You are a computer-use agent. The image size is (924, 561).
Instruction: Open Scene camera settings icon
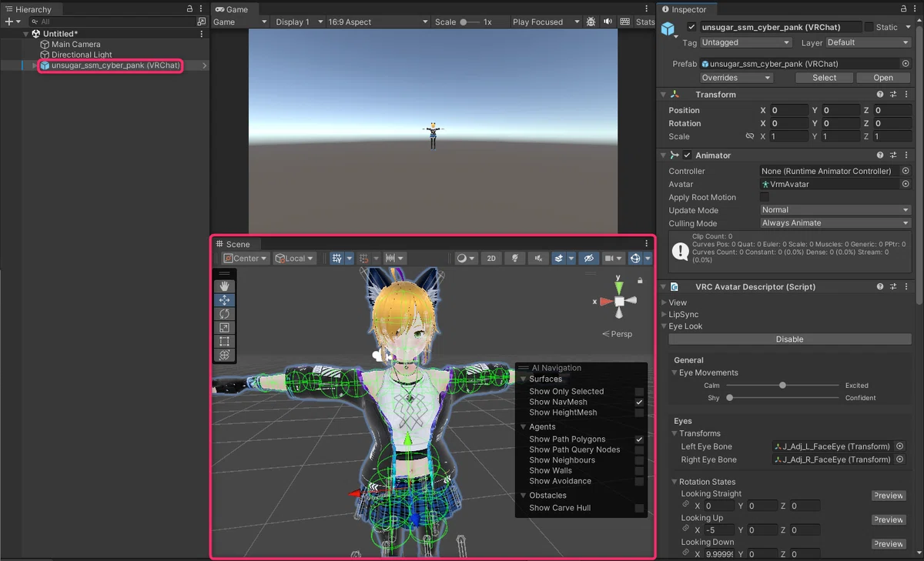tap(613, 259)
